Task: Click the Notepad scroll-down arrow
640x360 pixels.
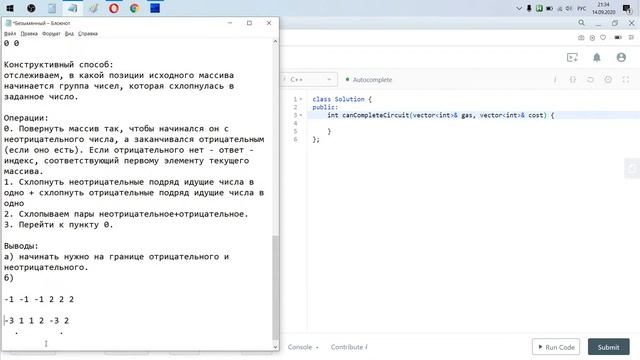Action: coord(276,347)
